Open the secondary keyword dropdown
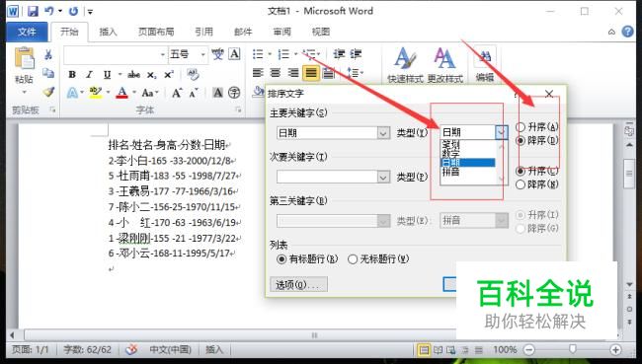The height and width of the screenshot is (364, 642). click(x=383, y=178)
